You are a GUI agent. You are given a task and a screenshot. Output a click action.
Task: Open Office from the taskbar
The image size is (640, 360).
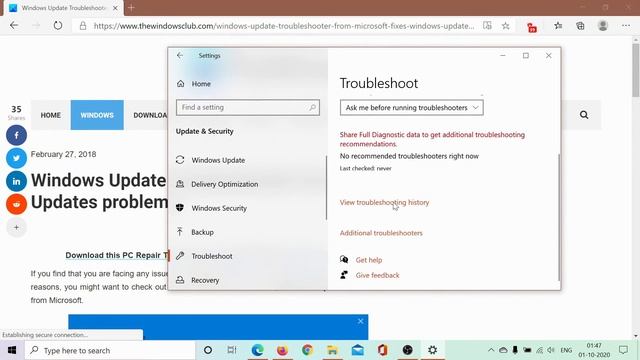point(382,350)
